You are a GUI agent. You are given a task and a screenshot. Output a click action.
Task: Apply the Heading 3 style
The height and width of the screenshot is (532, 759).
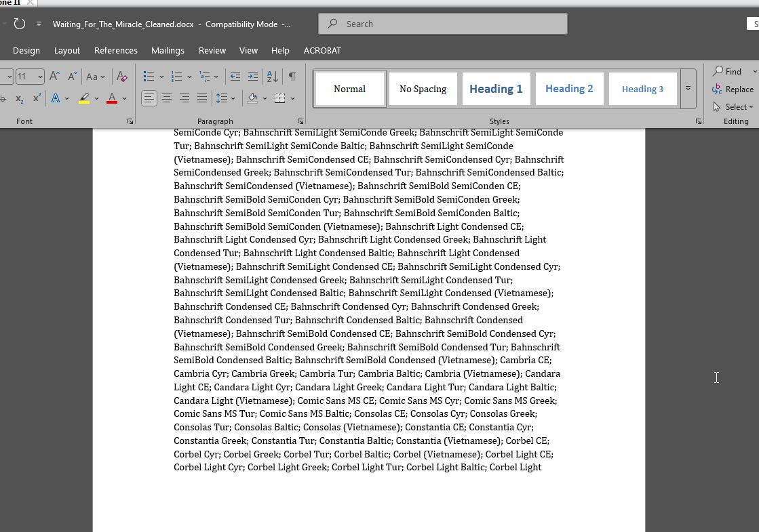click(x=642, y=89)
